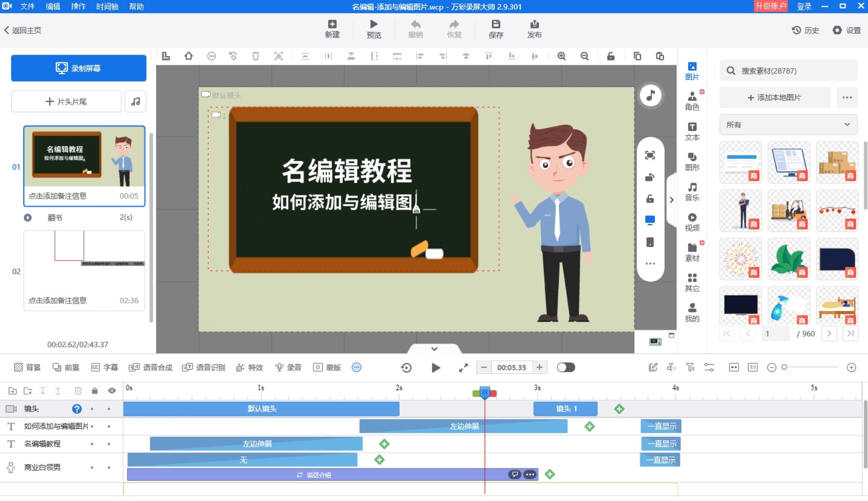Click the fullscreen expand arrows icon in timeline bar
Screen dimensions: 868x501
[x=463, y=368]
